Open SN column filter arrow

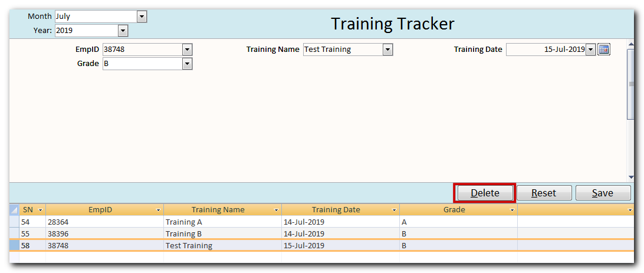tap(40, 210)
